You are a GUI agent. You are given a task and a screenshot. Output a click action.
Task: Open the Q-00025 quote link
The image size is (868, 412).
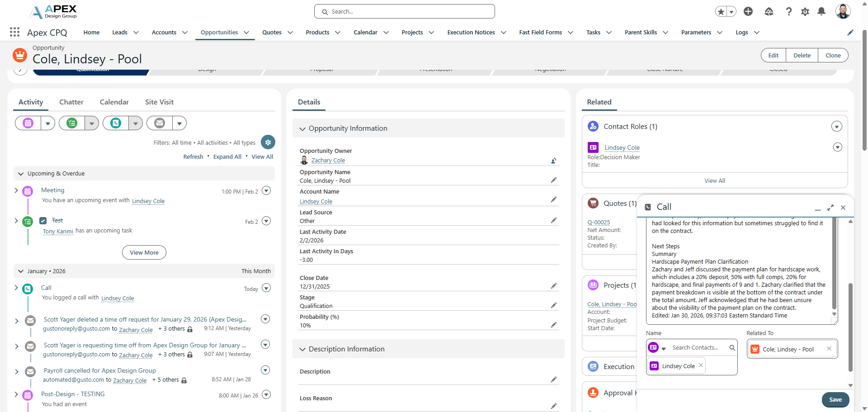pyautogui.click(x=599, y=223)
